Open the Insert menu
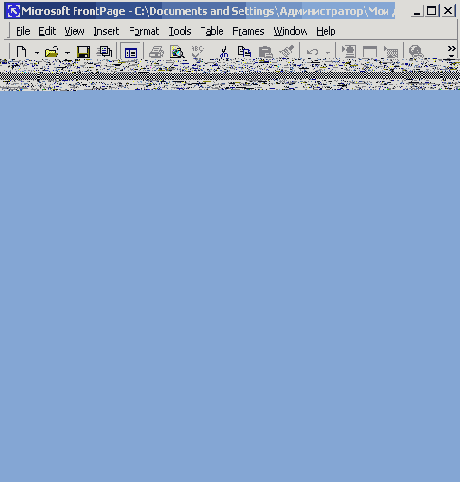The height and width of the screenshot is (482, 460). (106, 31)
